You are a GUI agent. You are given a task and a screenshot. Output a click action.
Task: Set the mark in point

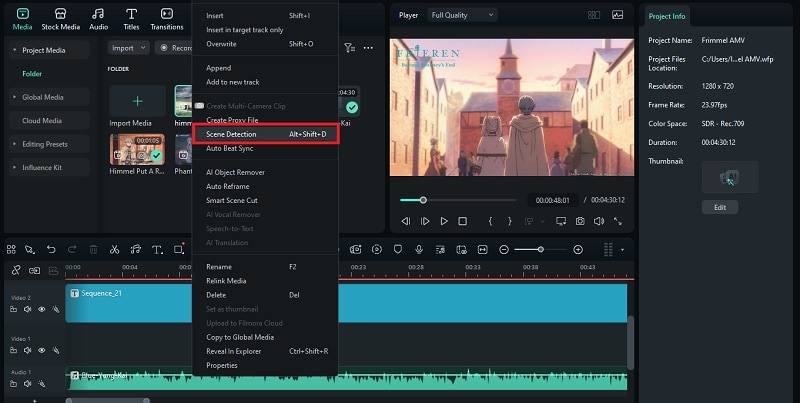tap(490, 221)
